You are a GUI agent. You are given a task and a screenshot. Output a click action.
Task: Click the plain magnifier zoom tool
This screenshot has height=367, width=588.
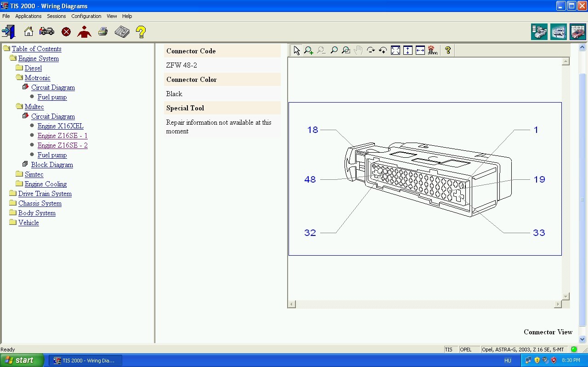(334, 51)
